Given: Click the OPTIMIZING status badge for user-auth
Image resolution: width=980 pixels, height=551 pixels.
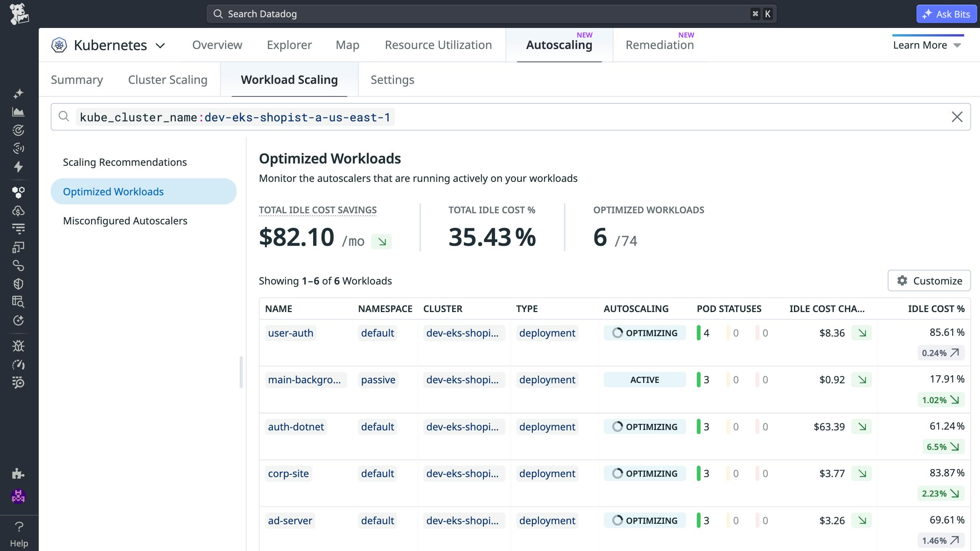Looking at the screenshot, I should click(x=644, y=333).
